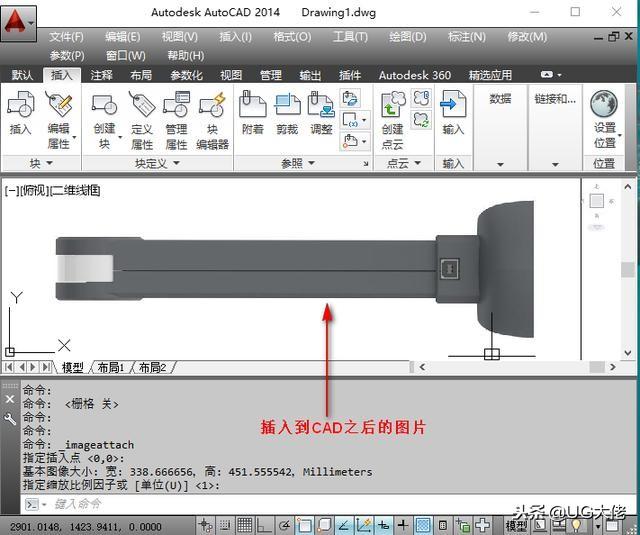
Task: Click the point cloud refresh icon with green arrows
Action: pos(421,120)
